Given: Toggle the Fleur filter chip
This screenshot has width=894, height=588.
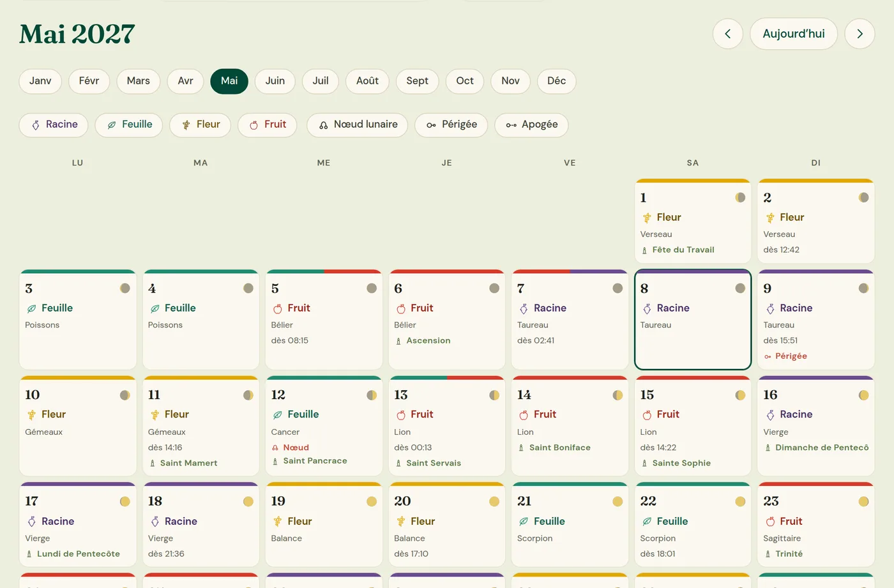Looking at the screenshot, I should pos(200,124).
